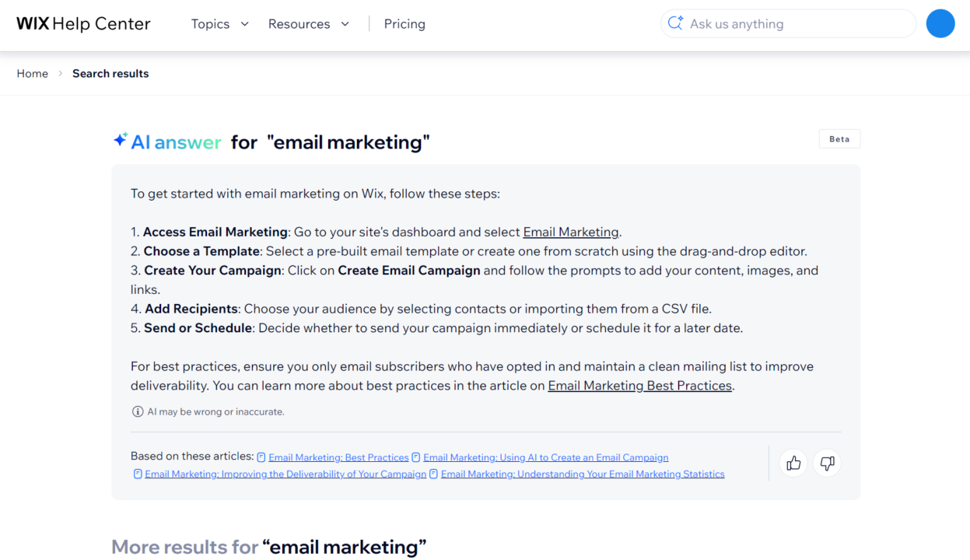Screen dimensions: 970x560
Task: Click the info icon beside AI disclaimer
Action: pos(138,411)
